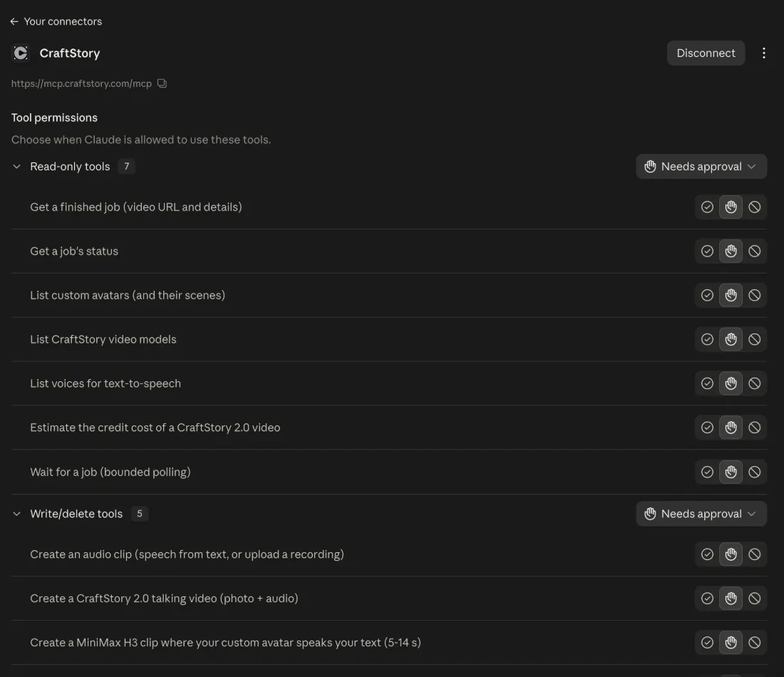Set List voices for text-to-speech to needs approval
The height and width of the screenshot is (677, 784).
pos(731,383)
